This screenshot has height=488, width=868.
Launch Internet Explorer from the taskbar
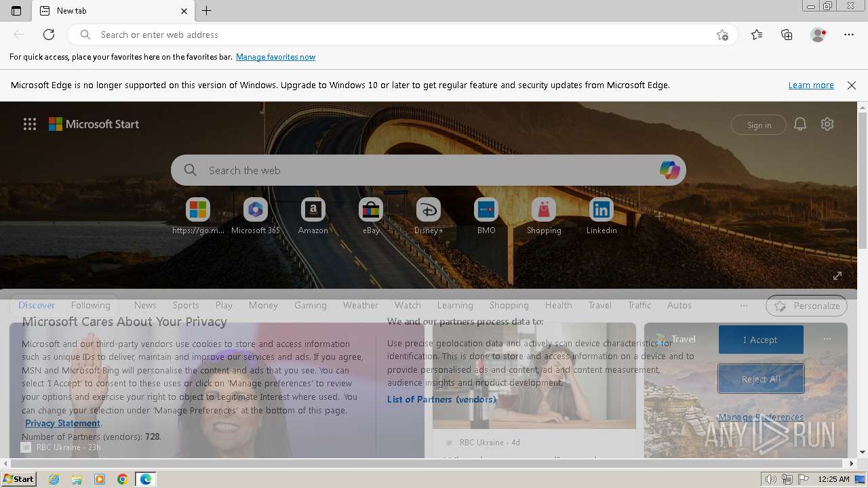coord(54,479)
